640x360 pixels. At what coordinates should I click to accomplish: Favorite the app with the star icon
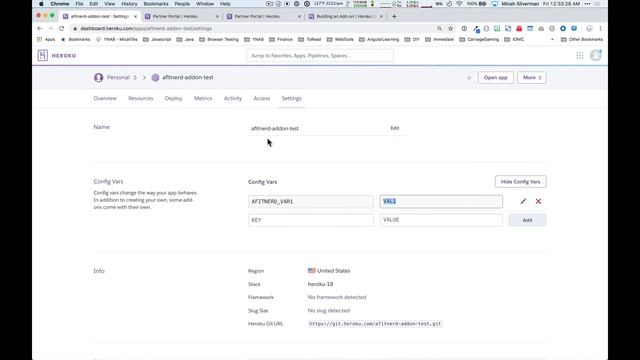click(x=469, y=78)
